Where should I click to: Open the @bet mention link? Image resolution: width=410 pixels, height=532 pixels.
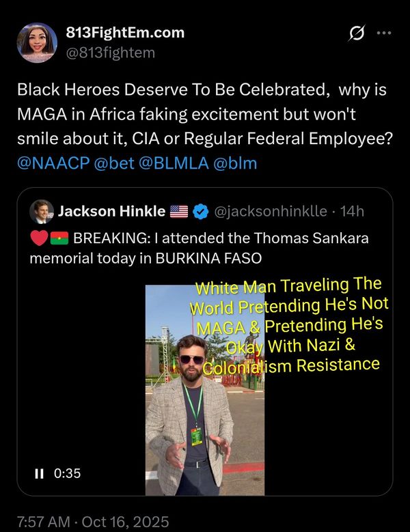[114, 163]
